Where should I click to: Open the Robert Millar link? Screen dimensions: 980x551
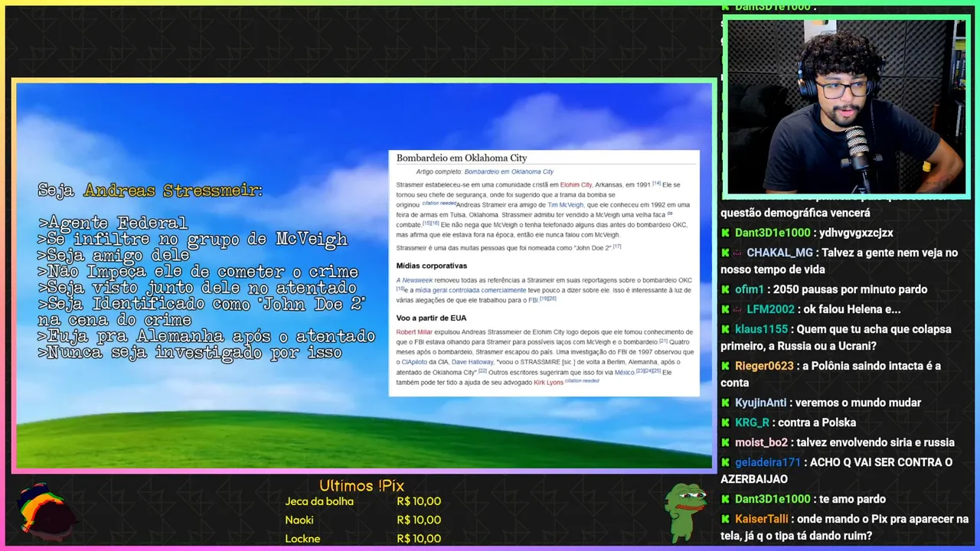tap(414, 332)
